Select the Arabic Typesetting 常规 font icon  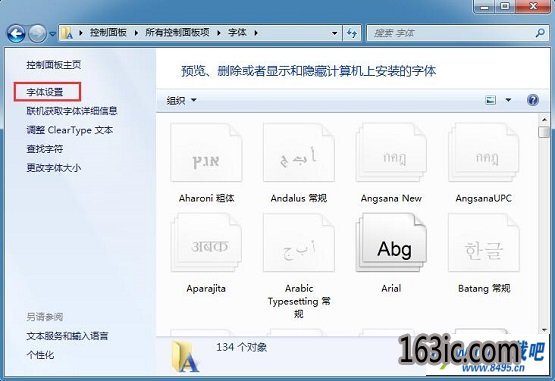coord(299,243)
